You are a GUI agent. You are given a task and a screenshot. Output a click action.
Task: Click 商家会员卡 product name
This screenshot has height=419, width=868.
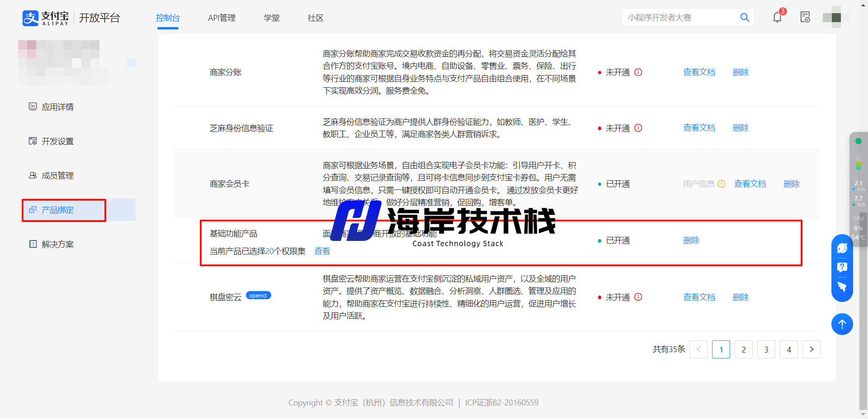coord(229,184)
